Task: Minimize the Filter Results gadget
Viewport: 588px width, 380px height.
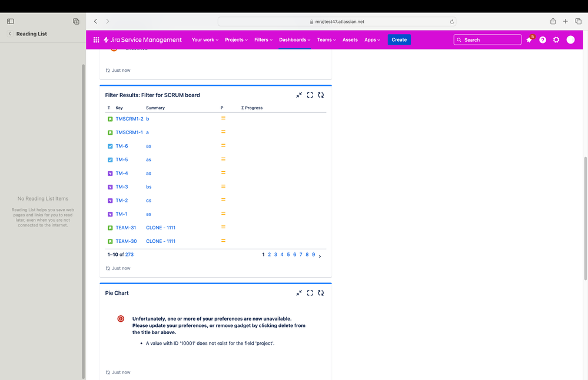Action: 298,94
